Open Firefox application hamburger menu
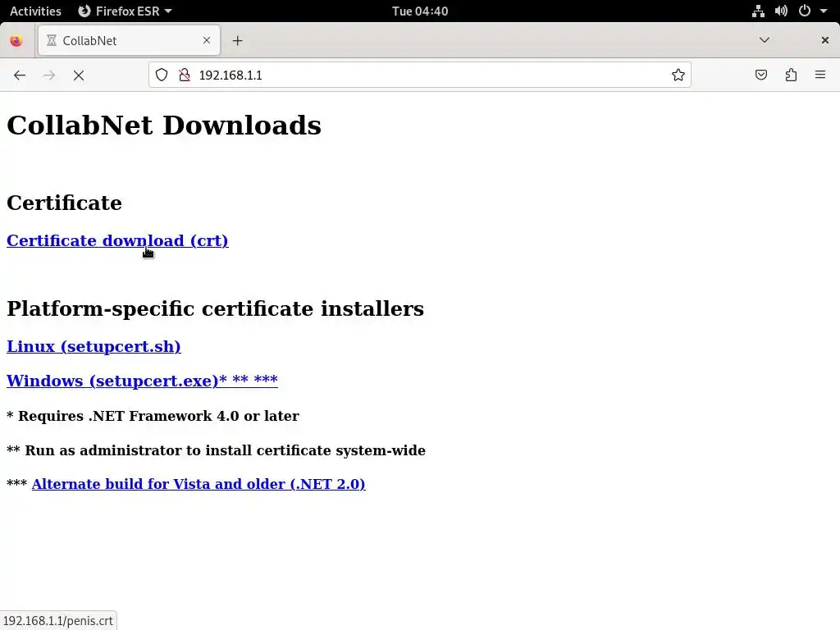840x630 pixels. coord(820,75)
